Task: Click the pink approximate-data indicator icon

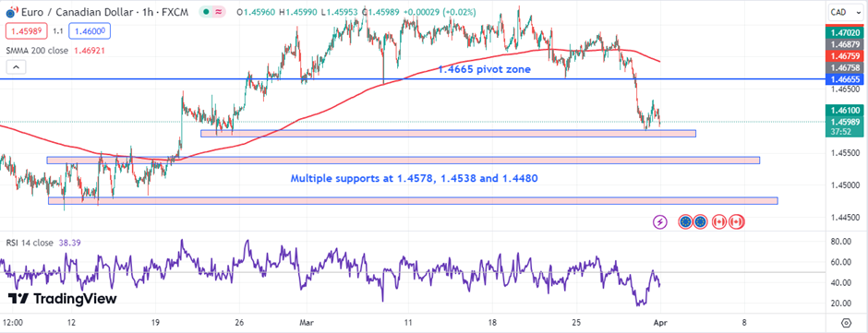Action: coord(219,12)
